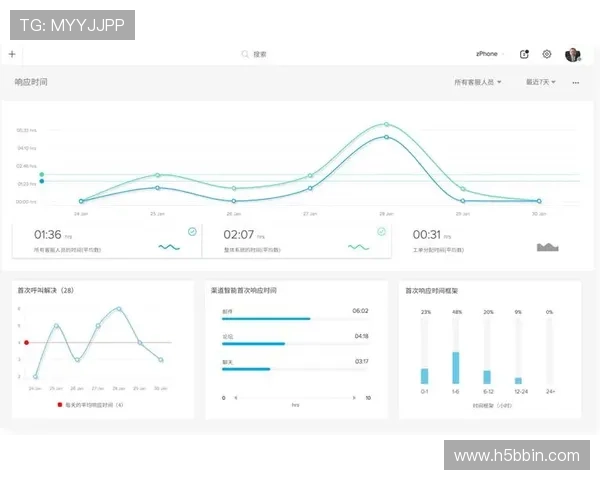Open the three-dot menu on the 响应时间 panel

coord(576,82)
